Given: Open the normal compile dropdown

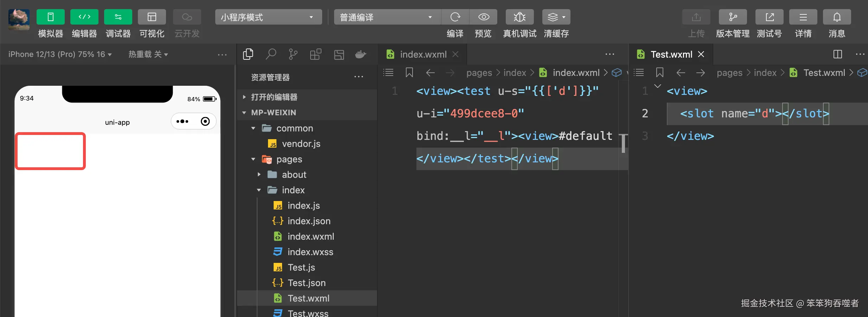Looking at the screenshot, I should pos(387,17).
